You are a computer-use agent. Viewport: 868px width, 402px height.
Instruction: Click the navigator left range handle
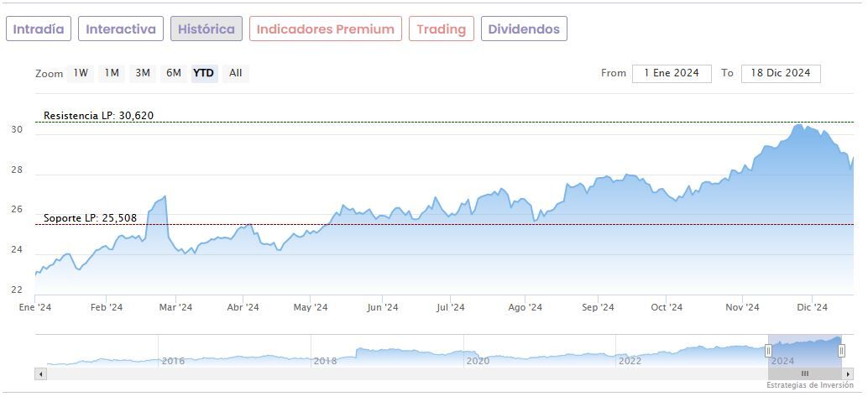[768, 351]
